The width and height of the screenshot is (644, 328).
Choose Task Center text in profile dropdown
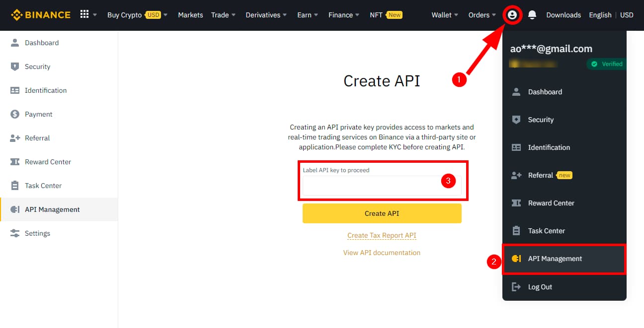click(x=547, y=231)
